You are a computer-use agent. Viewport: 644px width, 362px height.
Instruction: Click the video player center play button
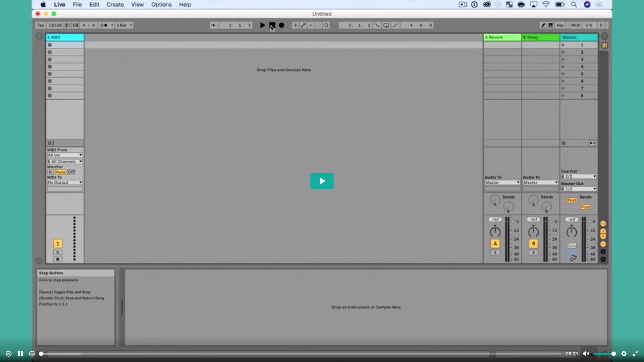322,181
